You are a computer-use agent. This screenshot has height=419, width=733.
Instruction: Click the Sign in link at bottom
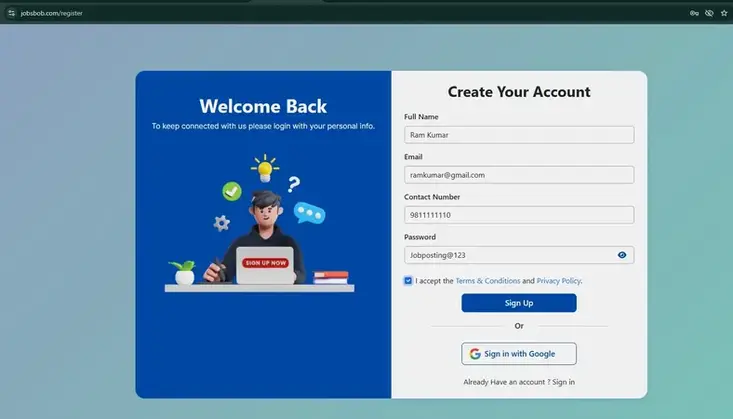563,382
